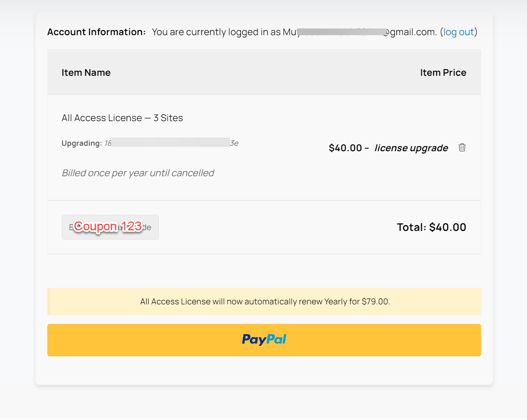
Task: Click the Account Information: label
Action: [96, 32]
